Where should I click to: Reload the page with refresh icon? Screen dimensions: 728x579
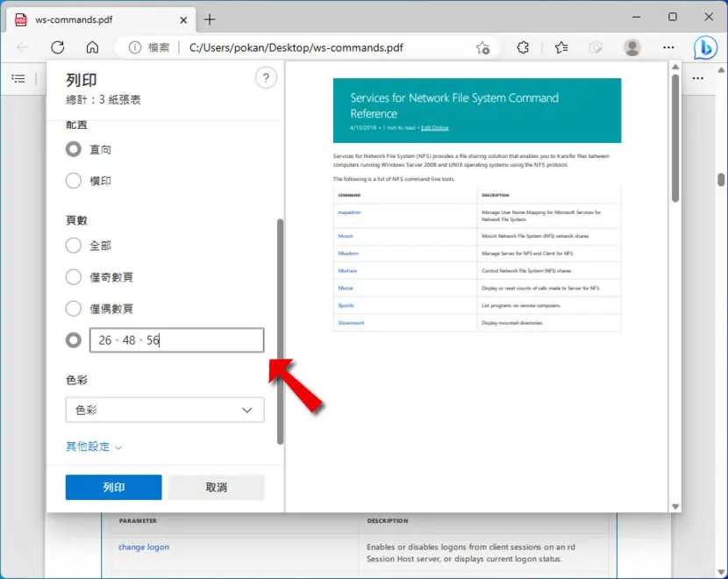coord(58,47)
